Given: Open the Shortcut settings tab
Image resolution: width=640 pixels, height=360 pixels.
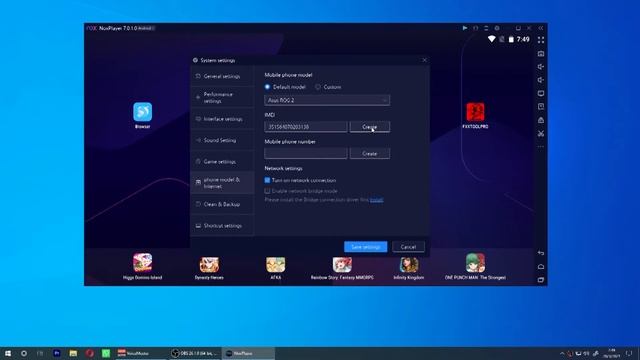Looking at the screenshot, I should (222, 225).
